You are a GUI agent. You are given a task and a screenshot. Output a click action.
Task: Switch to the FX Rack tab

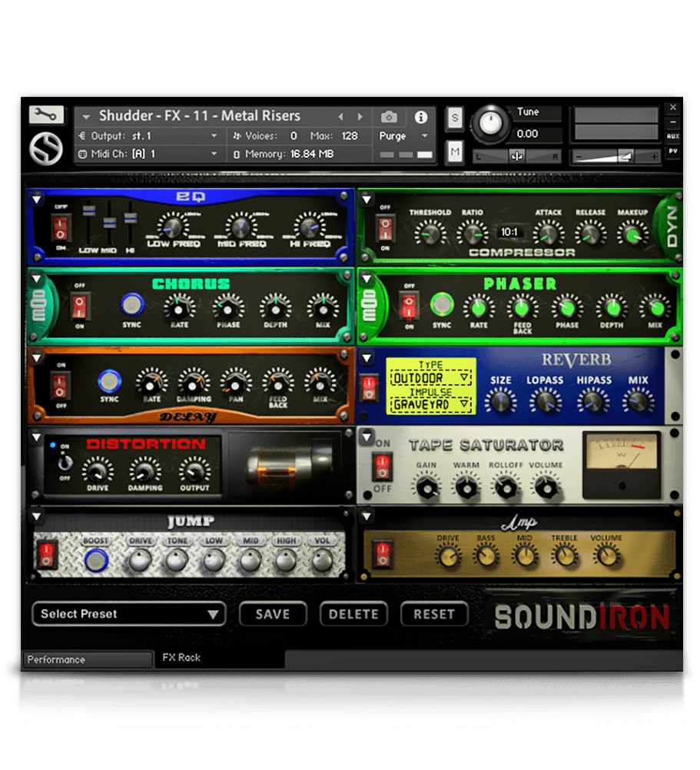tap(219, 658)
